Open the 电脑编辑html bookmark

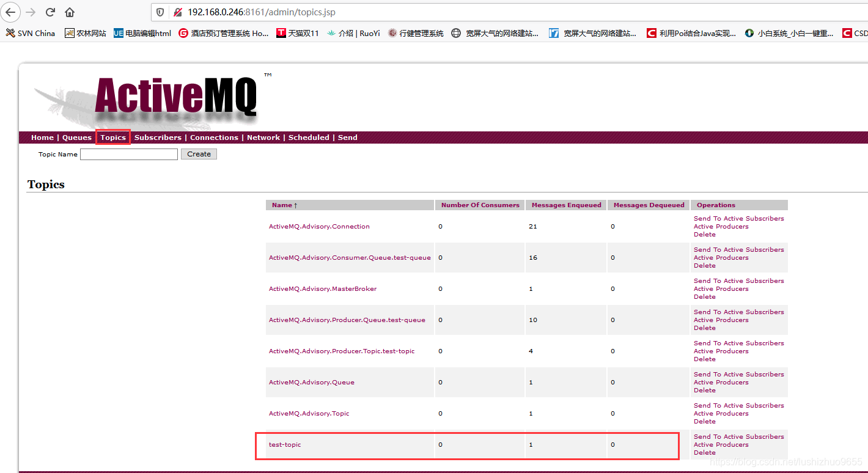coord(142,33)
